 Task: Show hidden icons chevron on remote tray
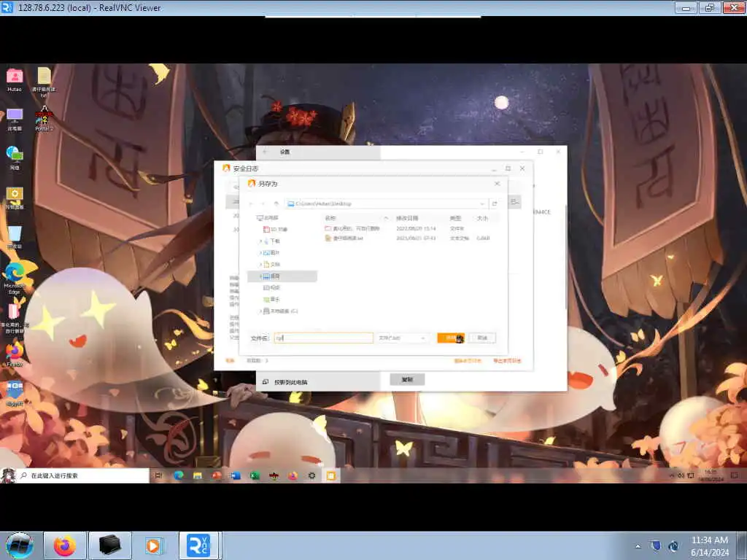[672, 475]
